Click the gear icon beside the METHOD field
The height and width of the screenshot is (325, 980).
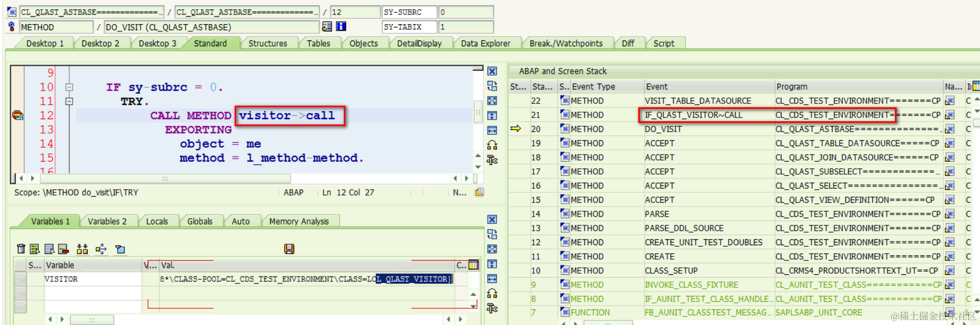click(x=11, y=26)
